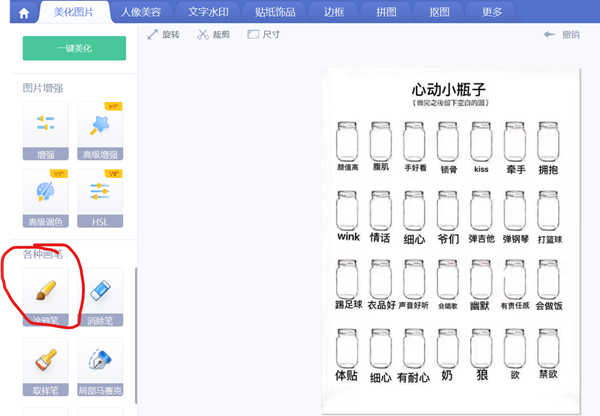
Task: Click the jar above 有耐心
Action: tap(414, 349)
